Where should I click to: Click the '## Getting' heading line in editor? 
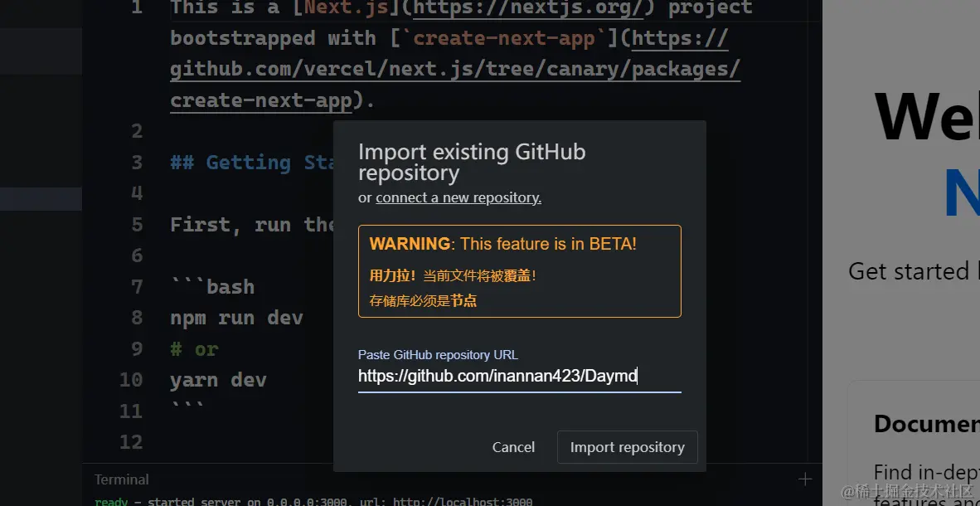click(254, 163)
